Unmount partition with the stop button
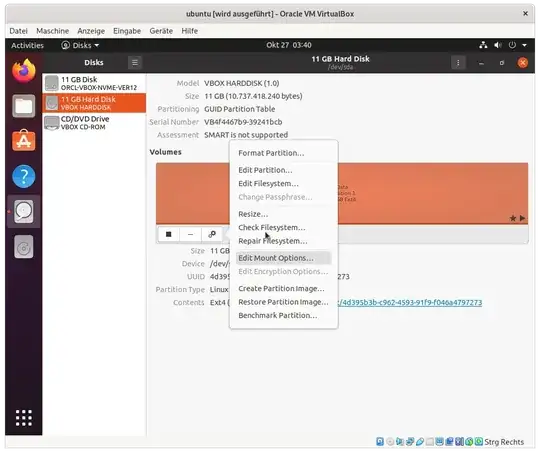 [168, 234]
